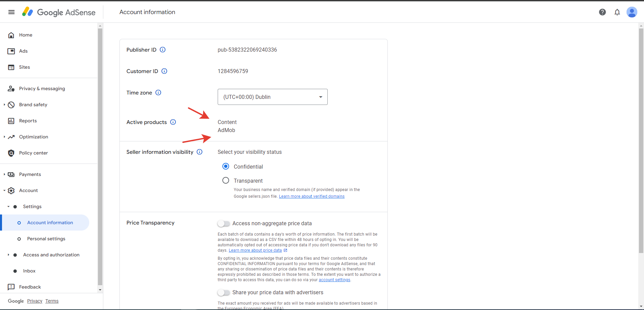Click the AdMob active product text
Viewport: 644px width, 310px height.
pyautogui.click(x=226, y=130)
